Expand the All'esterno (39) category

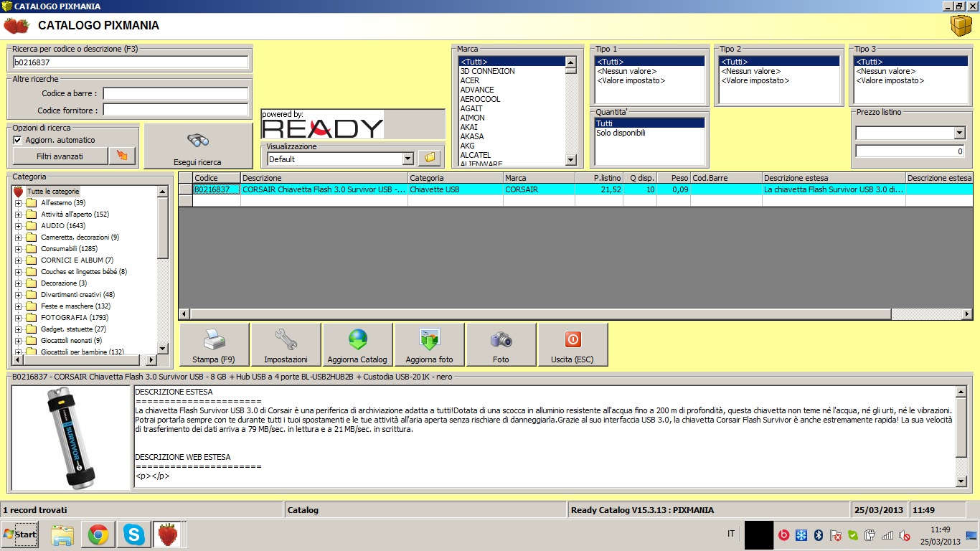[x=18, y=203]
